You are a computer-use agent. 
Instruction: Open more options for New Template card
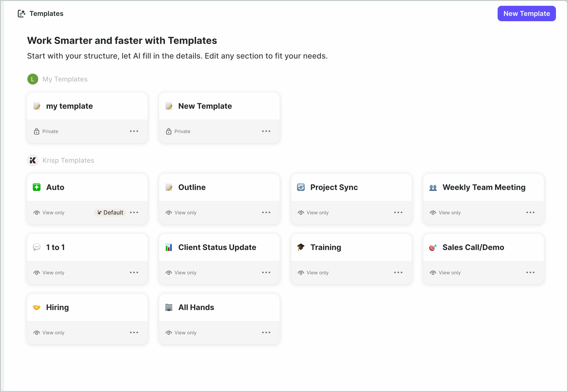(x=266, y=131)
